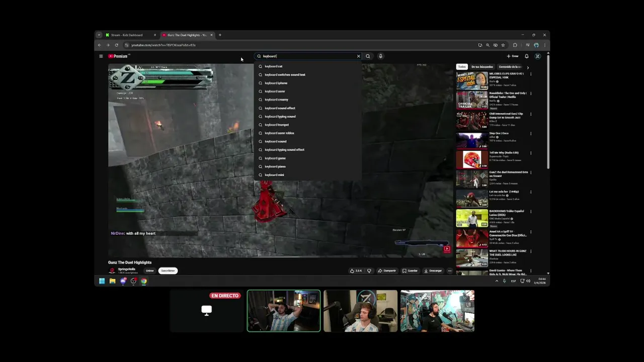The width and height of the screenshot is (644, 362).
Task: Choose suggestion "keyboard switches sound test"
Action: pos(308,74)
